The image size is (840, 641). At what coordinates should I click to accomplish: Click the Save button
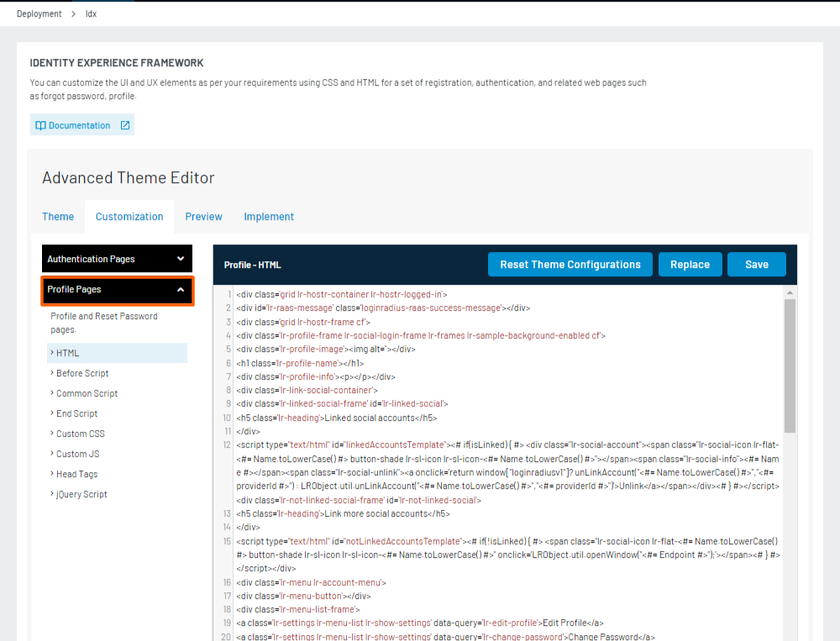coord(756,264)
